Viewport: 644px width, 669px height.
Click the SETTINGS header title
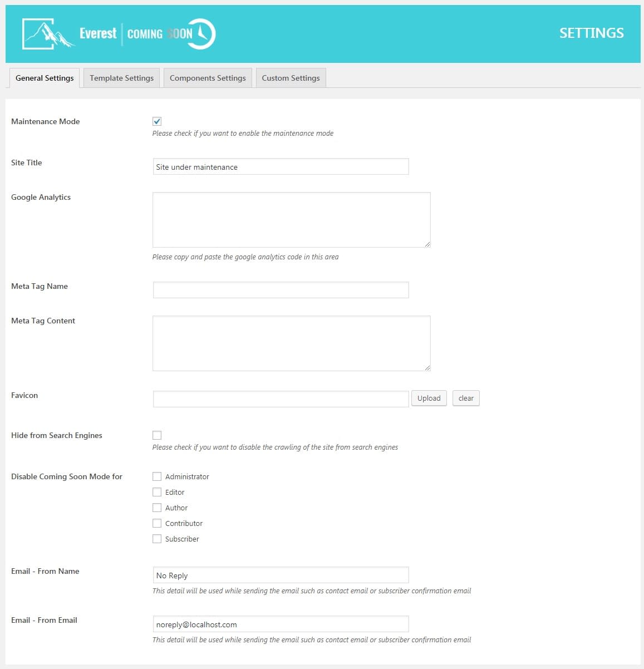click(591, 33)
